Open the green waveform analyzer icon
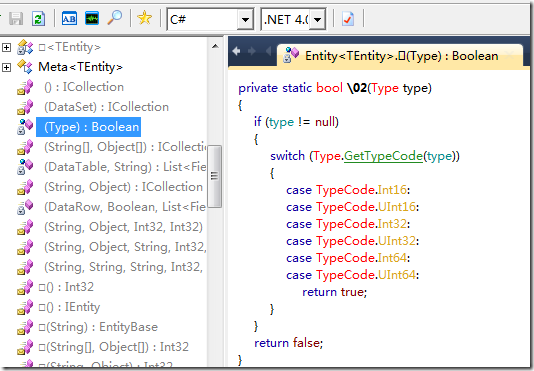Image resolution: width=534 pixels, height=371 pixels. [x=92, y=18]
